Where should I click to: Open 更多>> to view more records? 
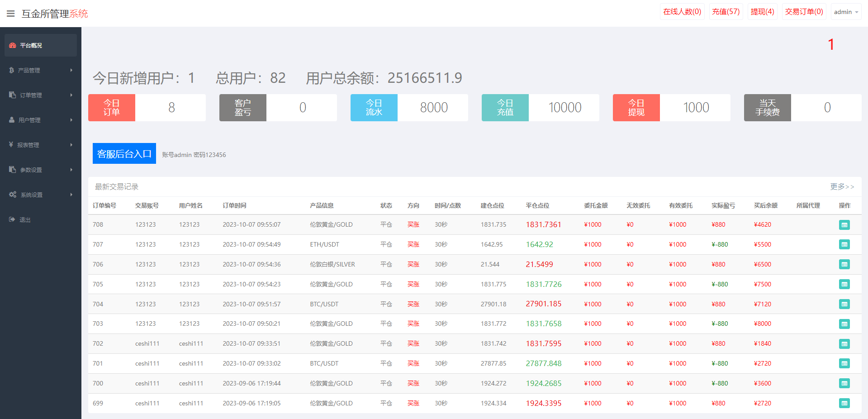(843, 186)
